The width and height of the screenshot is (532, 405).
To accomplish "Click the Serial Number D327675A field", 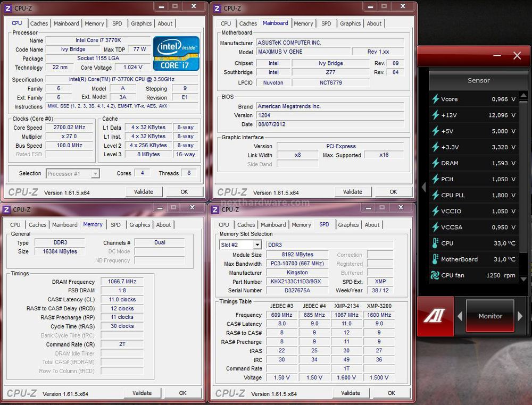I will tap(297, 290).
